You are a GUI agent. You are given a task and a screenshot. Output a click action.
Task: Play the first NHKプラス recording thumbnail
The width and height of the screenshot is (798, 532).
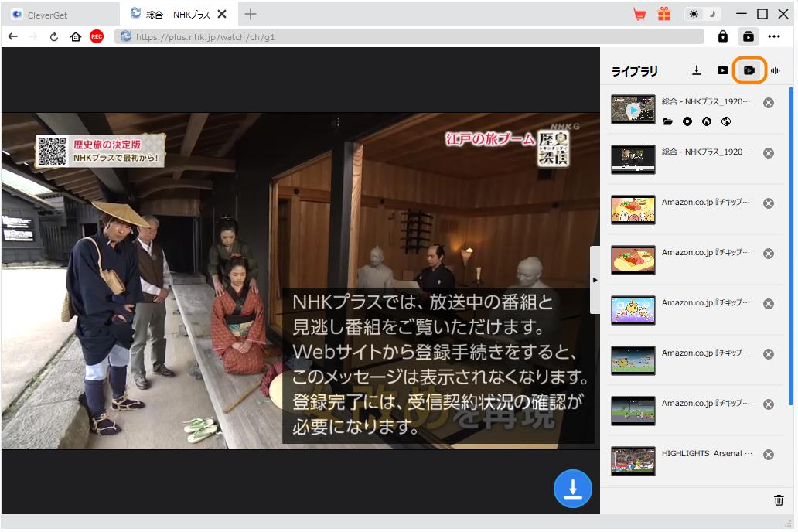pyautogui.click(x=633, y=110)
